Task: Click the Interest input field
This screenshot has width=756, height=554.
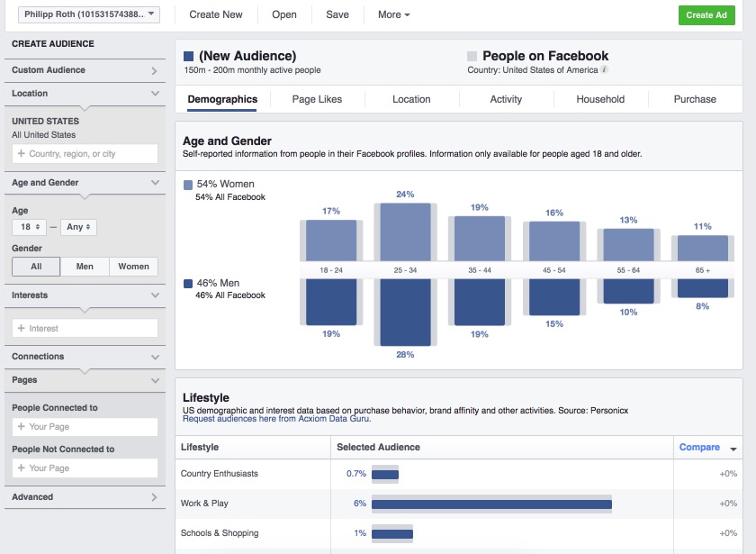Action: [x=85, y=328]
